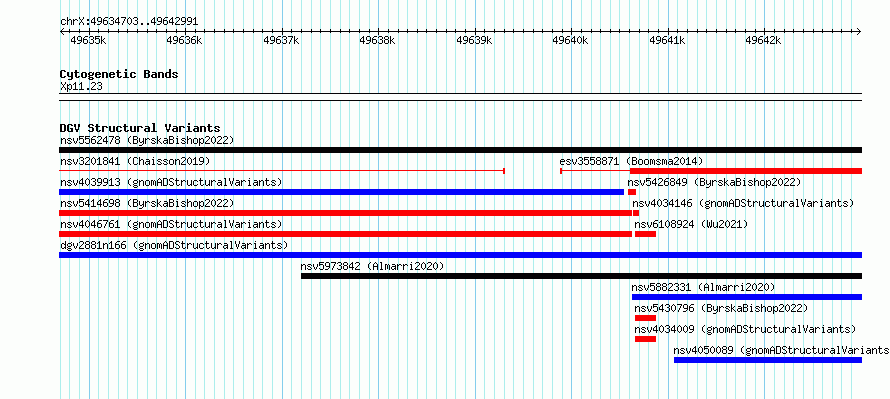Screen dimensions: 890x399
Task: Click nsv5426849 (ByrskaBishop2022) label
Action: pyautogui.click(x=714, y=182)
